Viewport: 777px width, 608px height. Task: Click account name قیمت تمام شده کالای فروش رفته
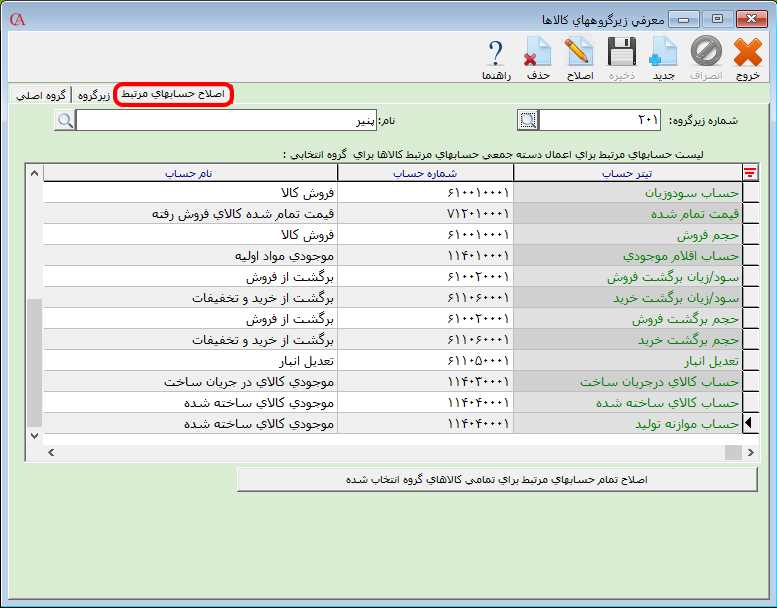click(190, 214)
